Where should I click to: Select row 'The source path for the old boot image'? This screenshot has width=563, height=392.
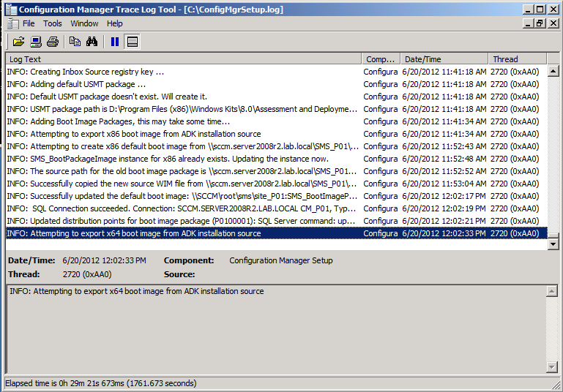point(277,171)
